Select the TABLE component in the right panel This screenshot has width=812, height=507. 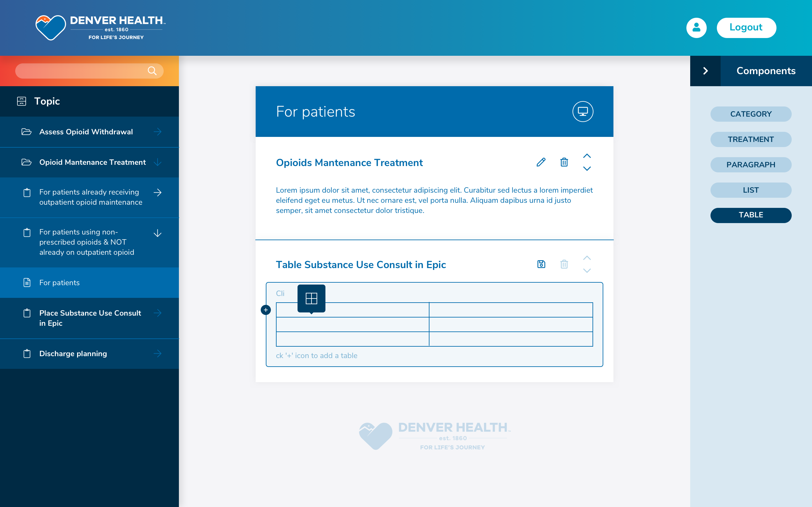point(750,215)
